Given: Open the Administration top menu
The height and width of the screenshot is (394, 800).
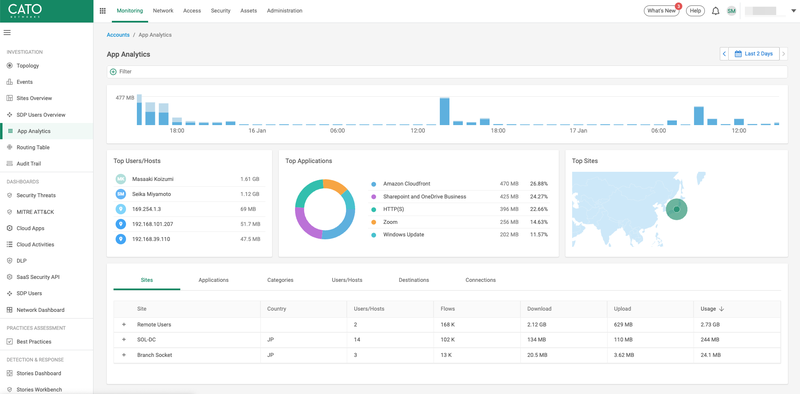Looking at the screenshot, I should (284, 11).
